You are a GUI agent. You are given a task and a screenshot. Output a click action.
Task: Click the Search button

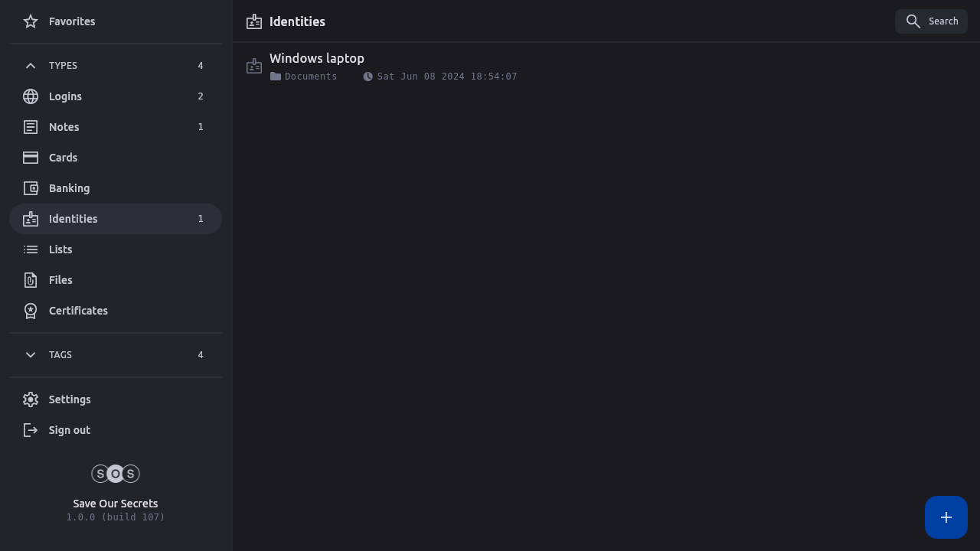click(x=931, y=21)
